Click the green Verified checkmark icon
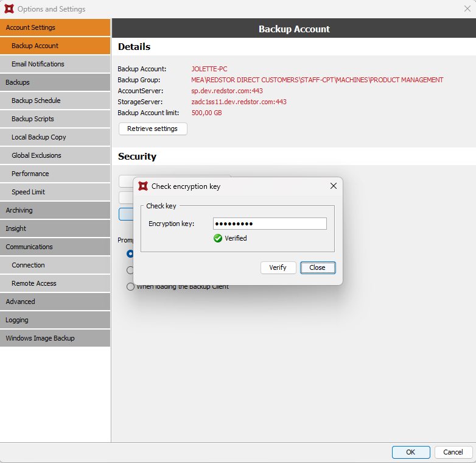Image resolution: width=476 pixels, height=463 pixels. [218, 238]
